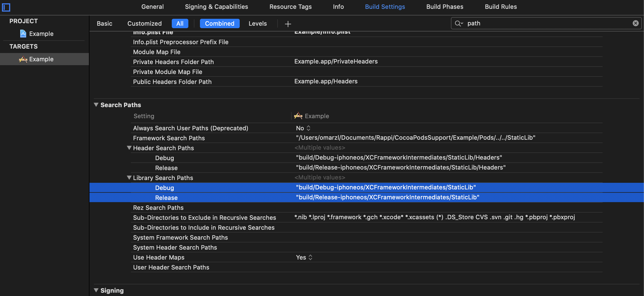
Task: Switch Combined view to Levels view
Action: [x=258, y=23]
